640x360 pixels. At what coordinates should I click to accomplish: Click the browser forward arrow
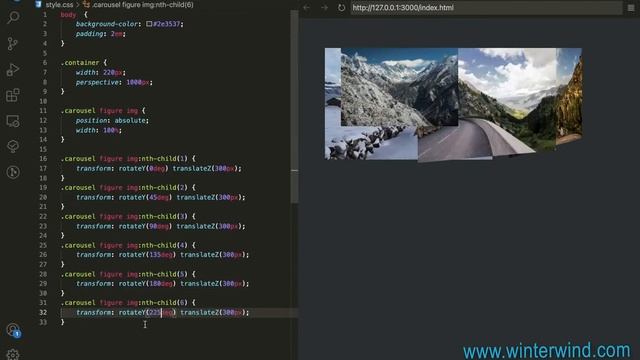tap(324, 8)
